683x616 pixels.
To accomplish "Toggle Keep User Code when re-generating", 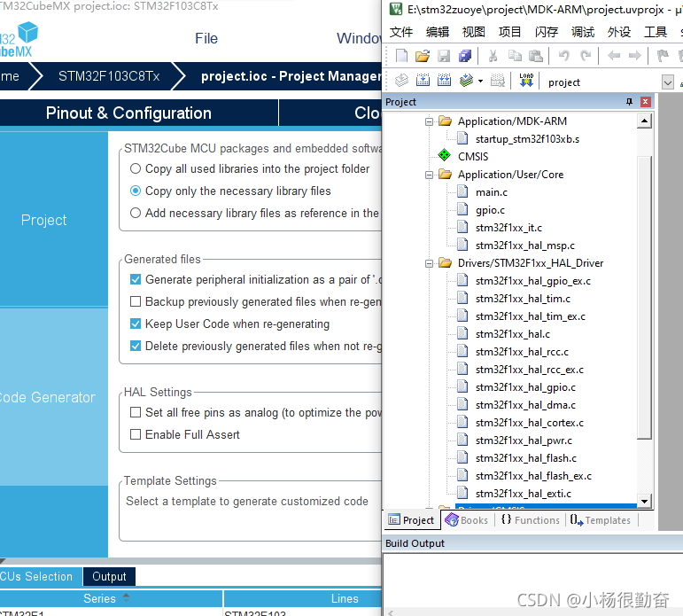I will point(136,324).
